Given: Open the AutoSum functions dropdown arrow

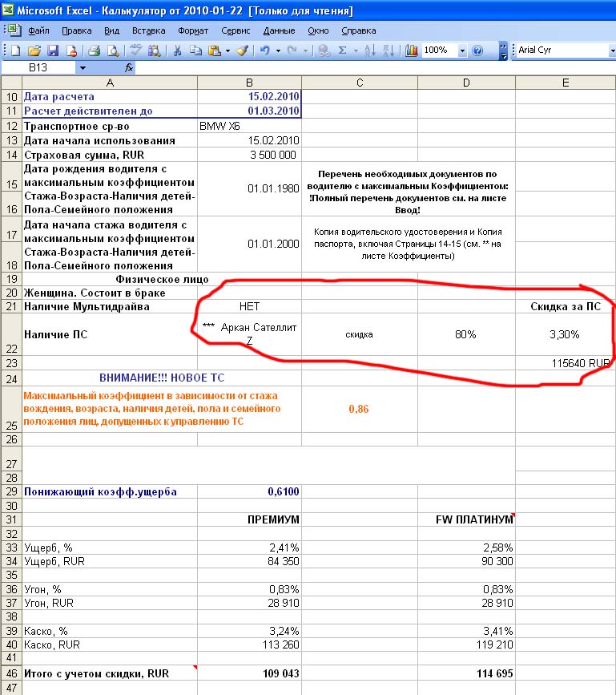Looking at the screenshot, I should (356, 51).
